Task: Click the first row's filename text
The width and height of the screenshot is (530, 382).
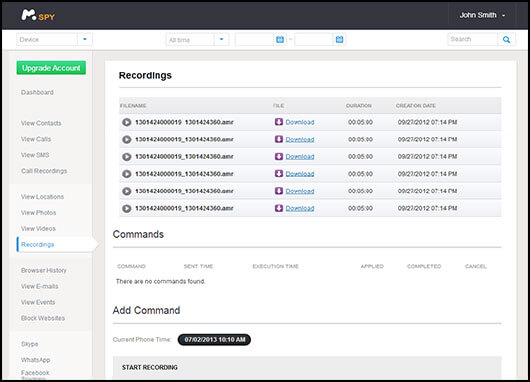Action: (x=184, y=122)
